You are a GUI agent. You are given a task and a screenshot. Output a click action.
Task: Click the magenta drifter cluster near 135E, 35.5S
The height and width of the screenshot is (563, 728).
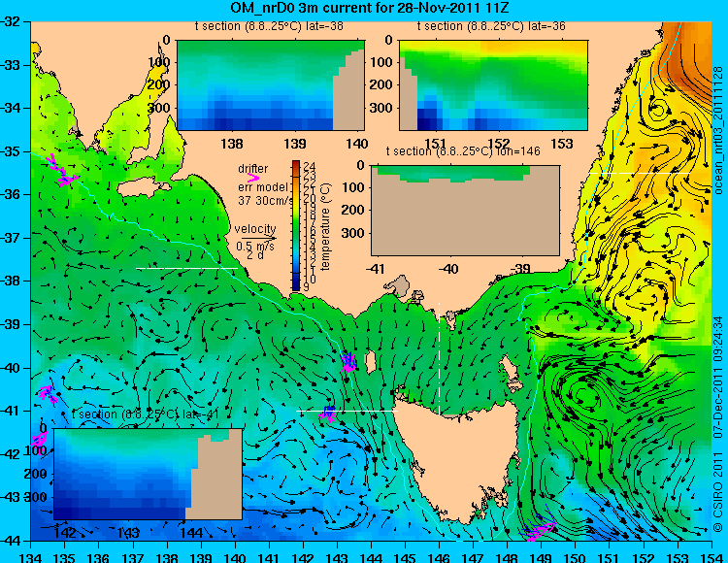pos(63,171)
